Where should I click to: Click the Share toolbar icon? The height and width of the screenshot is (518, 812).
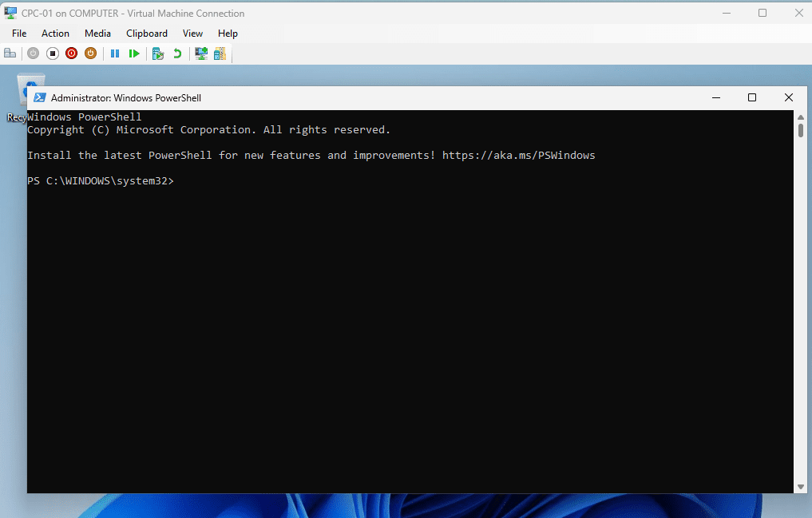pyautogui.click(x=220, y=53)
